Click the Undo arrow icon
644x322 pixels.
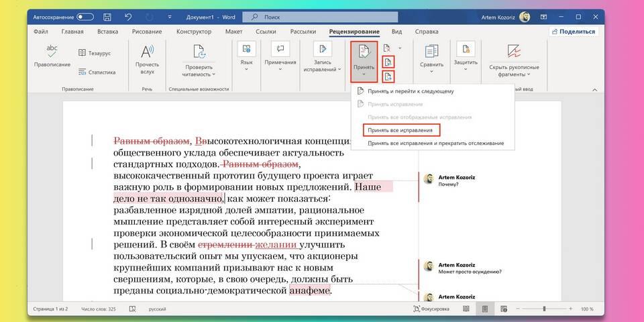pyautogui.click(x=128, y=16)
